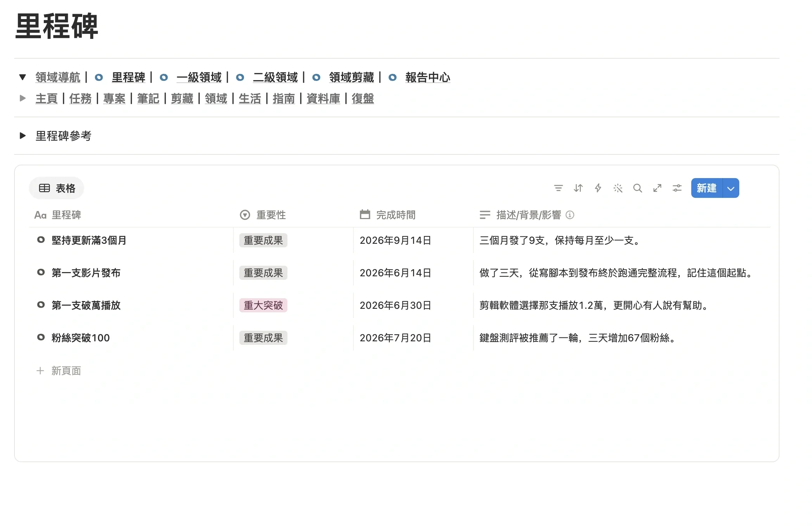Click the circle icon of 粉絲突破100

point(41,337)
